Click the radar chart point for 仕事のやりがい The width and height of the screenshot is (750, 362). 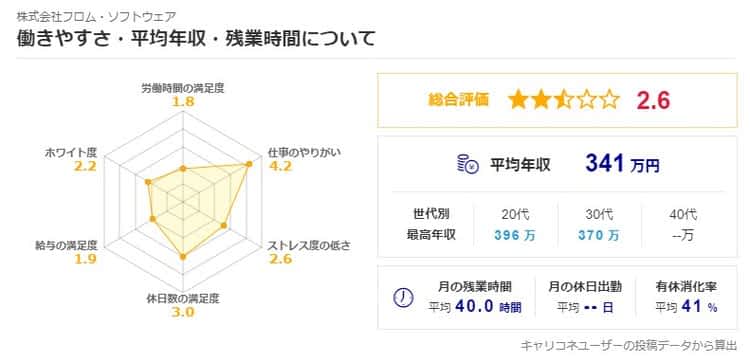coord(249,164)
